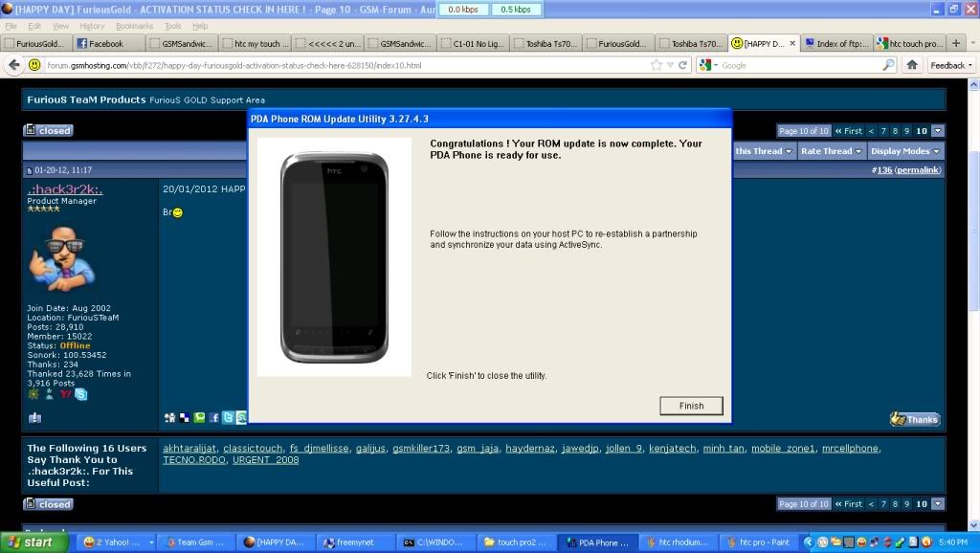Switch to 'htc pro - Paint' in the taskbar
The image size is (980, 553).
pos(758,542)
